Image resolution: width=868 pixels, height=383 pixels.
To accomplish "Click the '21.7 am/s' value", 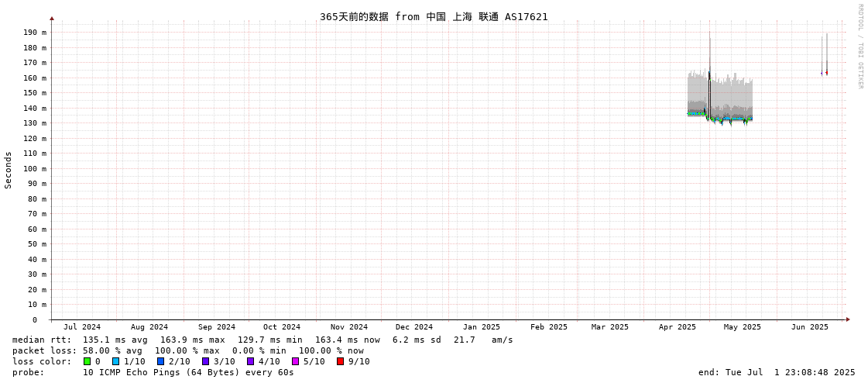I will pos(483,340).
